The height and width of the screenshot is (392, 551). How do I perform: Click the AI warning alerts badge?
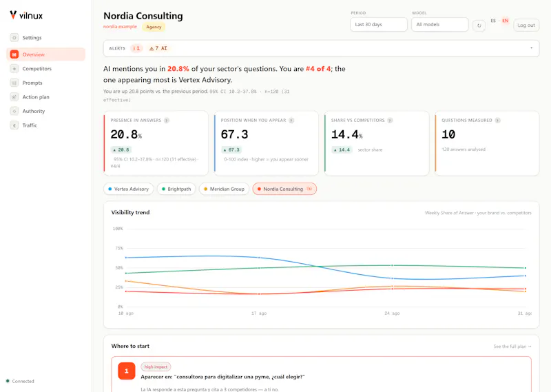[x=158, y=48]
